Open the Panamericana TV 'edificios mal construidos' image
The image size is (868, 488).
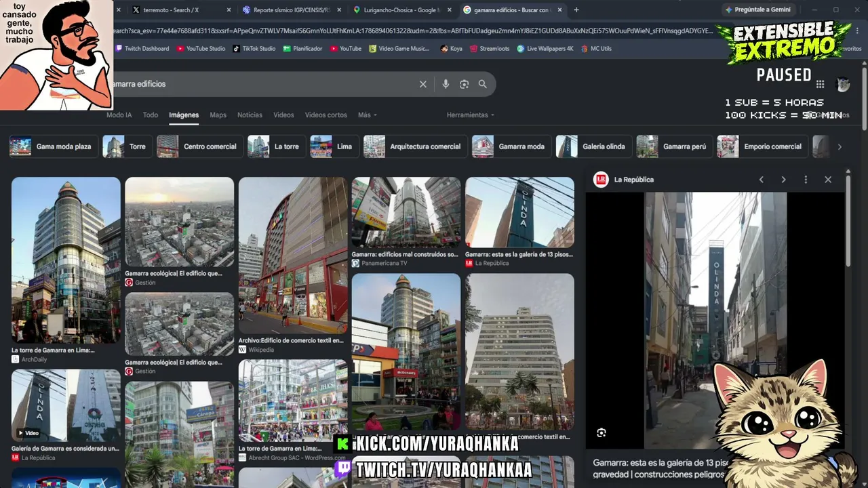(x=406, y=213)
